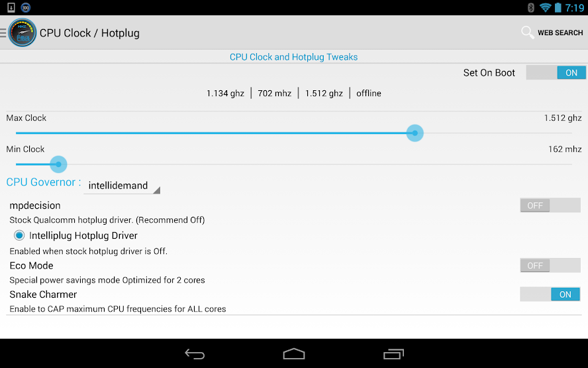Image resolution: width=588 pixels, height=368 pixels.
Task: Tap the battery 100 notification icon
Action: (x=26, y=7)
